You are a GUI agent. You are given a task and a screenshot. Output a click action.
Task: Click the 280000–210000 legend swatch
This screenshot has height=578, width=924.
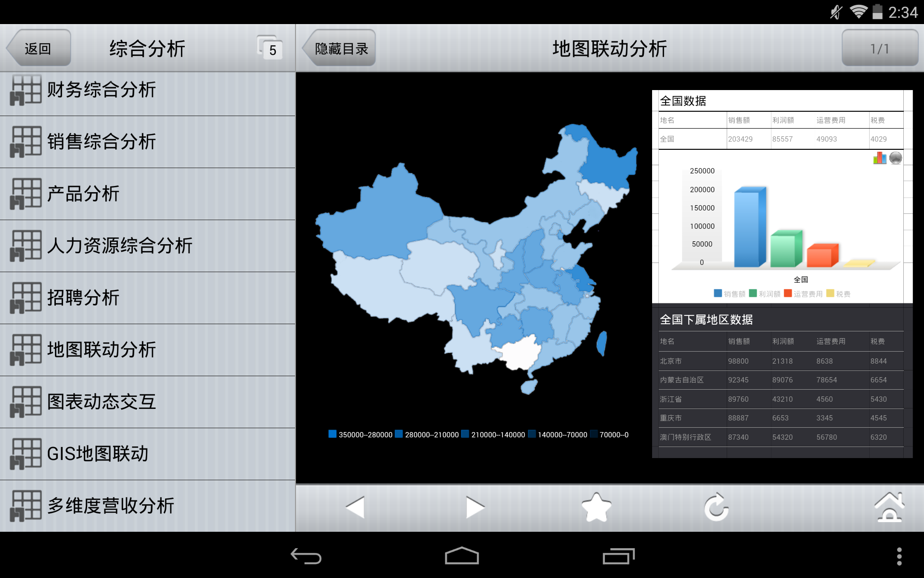398,434
